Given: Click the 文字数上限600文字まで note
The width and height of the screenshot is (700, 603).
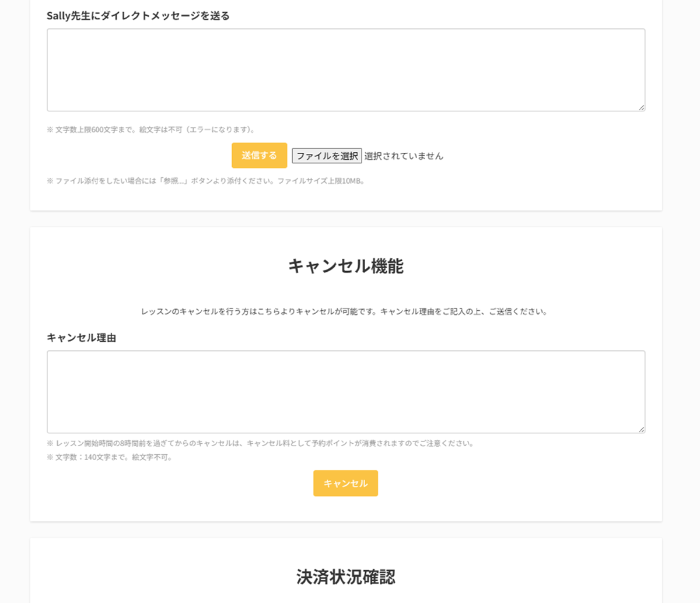Looking at the screenshot, I should coord(92,129).
